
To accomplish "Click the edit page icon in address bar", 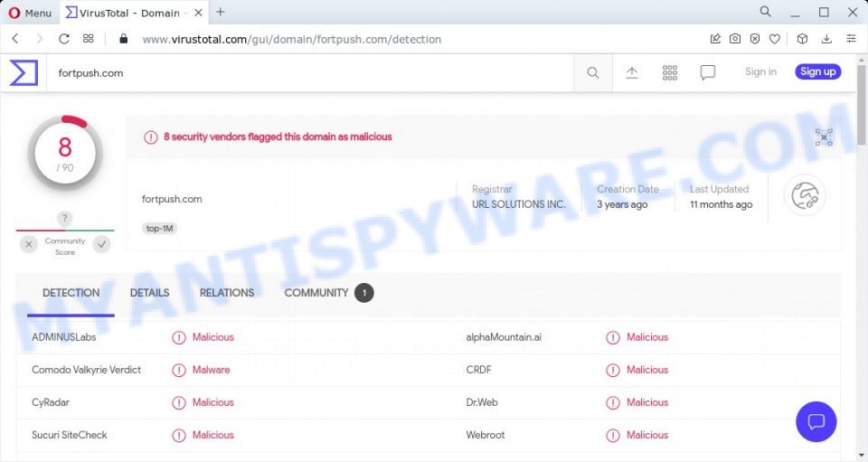I will tap(715, 39).
